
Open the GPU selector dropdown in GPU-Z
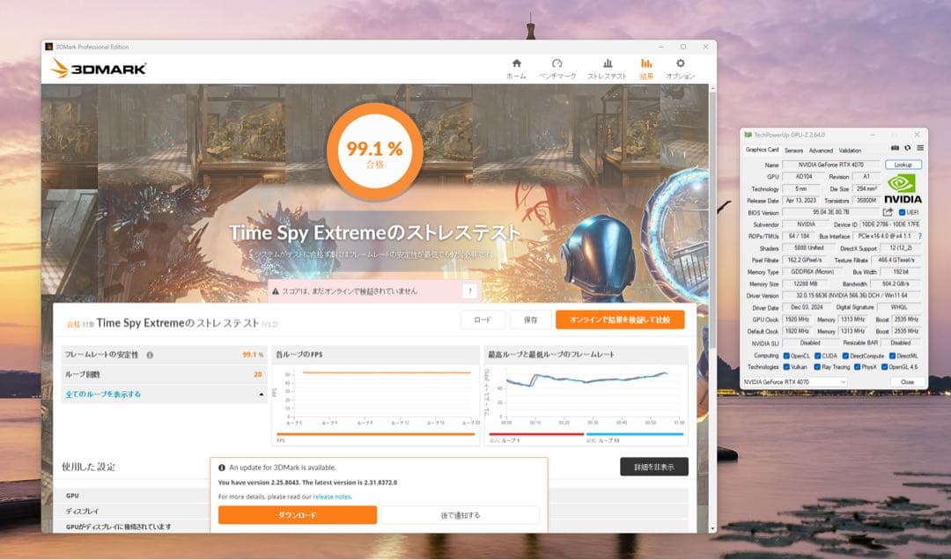tap(843, 382)
